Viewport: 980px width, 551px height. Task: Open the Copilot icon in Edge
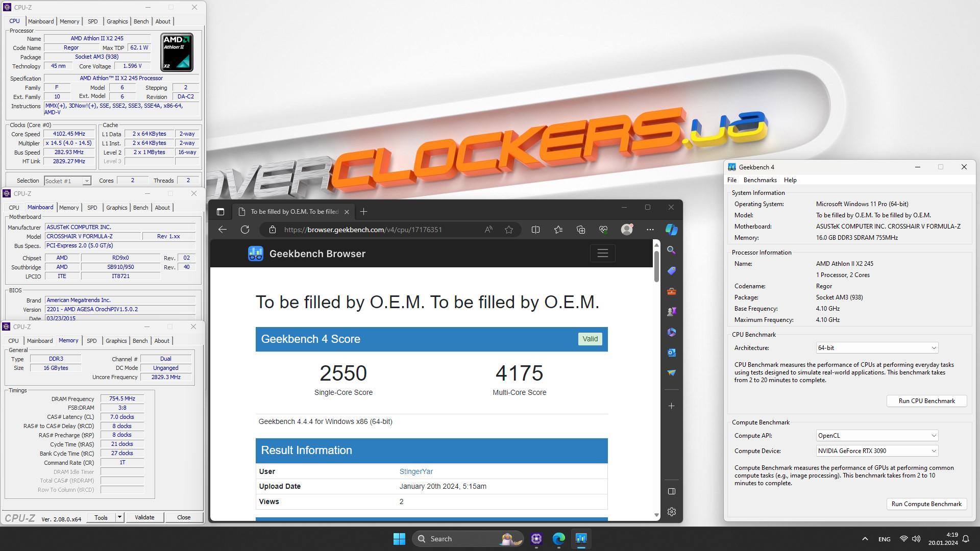click(x=672, y=230)
